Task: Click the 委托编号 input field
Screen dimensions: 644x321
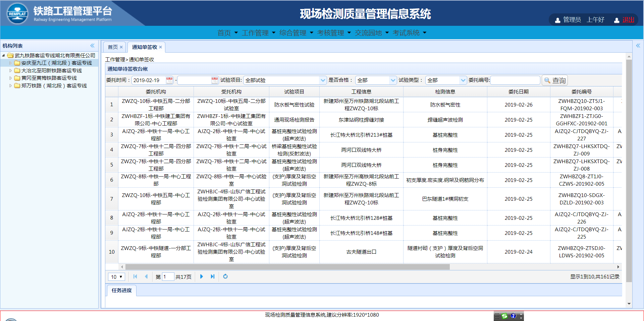Action: (515, 80)
